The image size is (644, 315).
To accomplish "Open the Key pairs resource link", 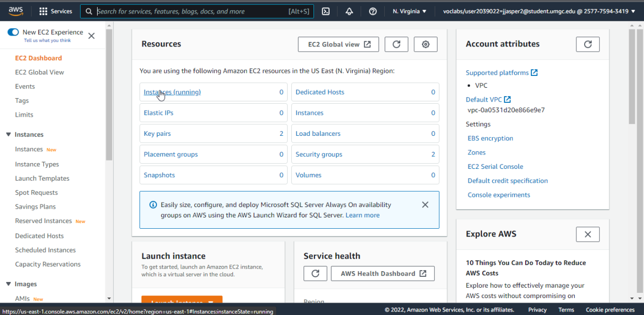I will 157,134.
